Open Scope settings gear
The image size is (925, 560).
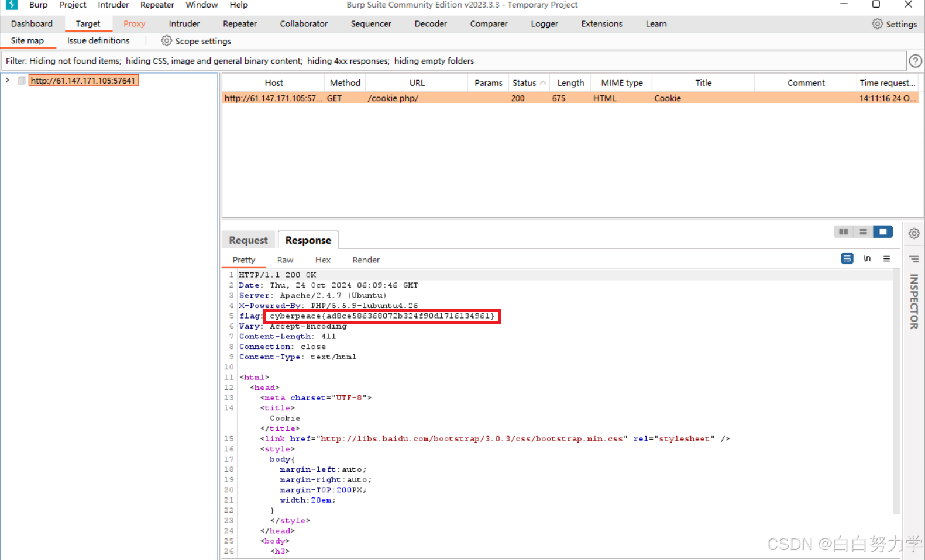click(167, 41)
